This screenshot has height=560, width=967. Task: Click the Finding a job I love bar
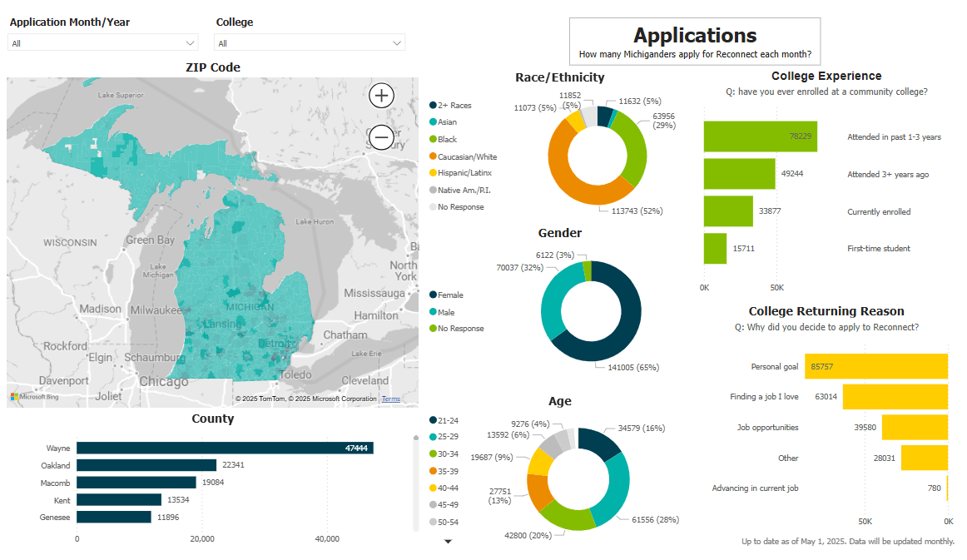coord(895,397)
